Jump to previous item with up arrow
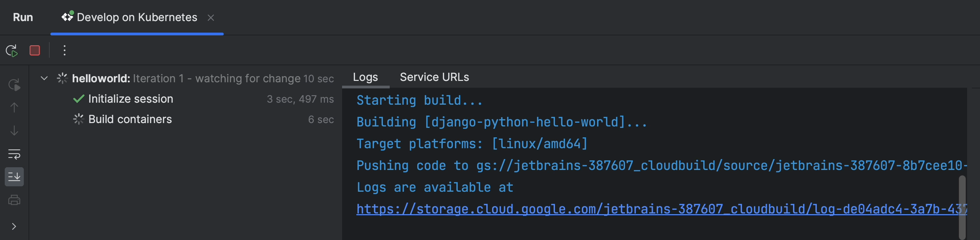This screenshot has height=240, width=980. (14, 108)
